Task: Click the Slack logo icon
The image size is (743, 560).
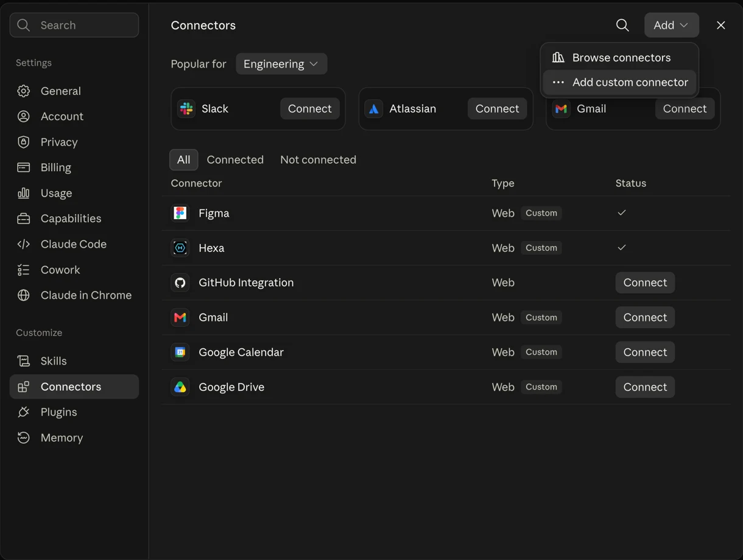Action: tap(186, 108)
